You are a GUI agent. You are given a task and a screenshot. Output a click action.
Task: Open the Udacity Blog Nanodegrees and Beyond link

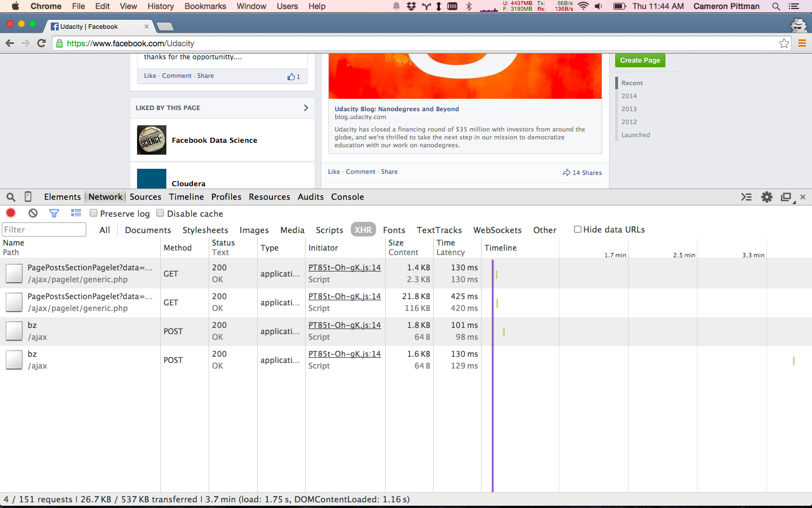click(x=396, y=109)
